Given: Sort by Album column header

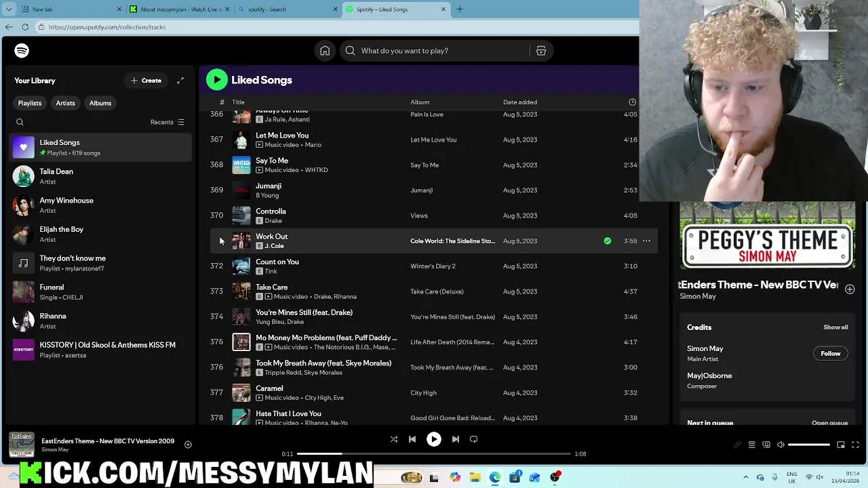Looking at the screenshot, I should click(420, 102).
